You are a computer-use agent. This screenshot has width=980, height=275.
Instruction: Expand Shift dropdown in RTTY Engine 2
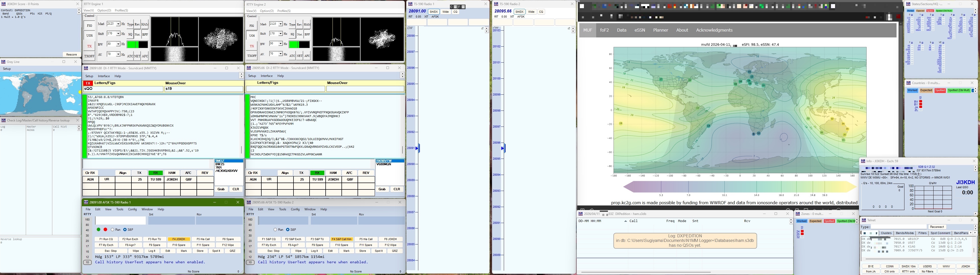281,34
